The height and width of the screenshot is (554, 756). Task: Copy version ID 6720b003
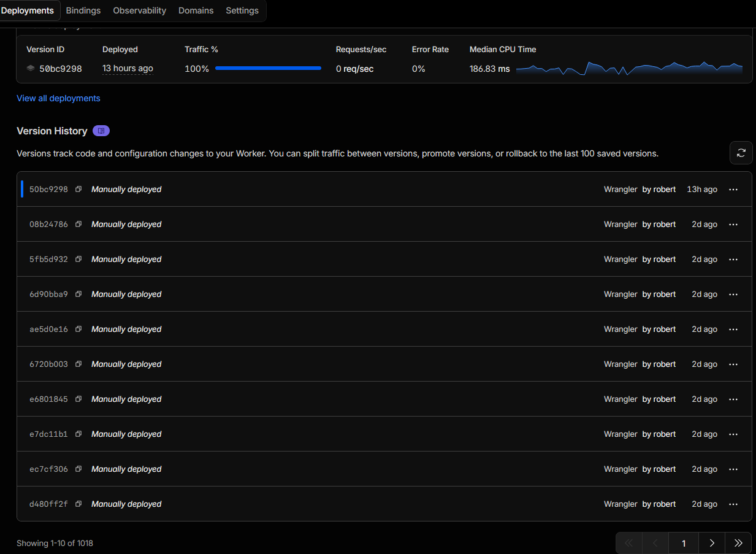tap(78, 364)
